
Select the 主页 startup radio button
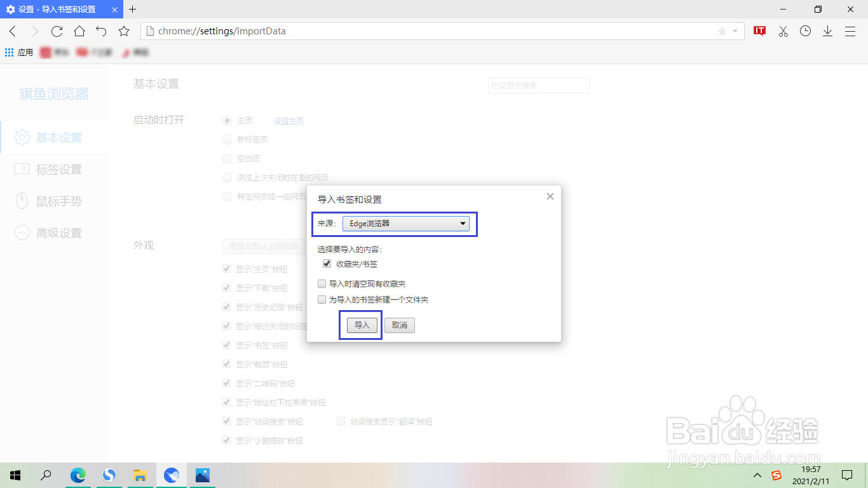point(227,121)
